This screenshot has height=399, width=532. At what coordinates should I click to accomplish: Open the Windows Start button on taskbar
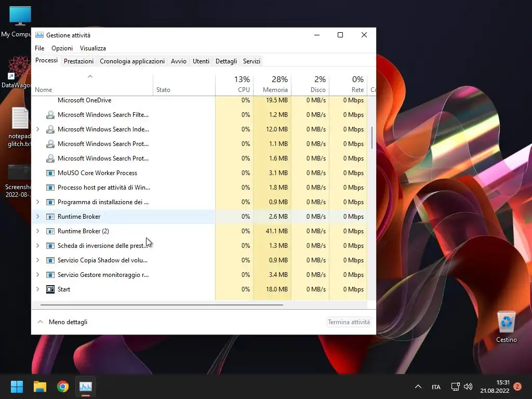tap(17, 387)
